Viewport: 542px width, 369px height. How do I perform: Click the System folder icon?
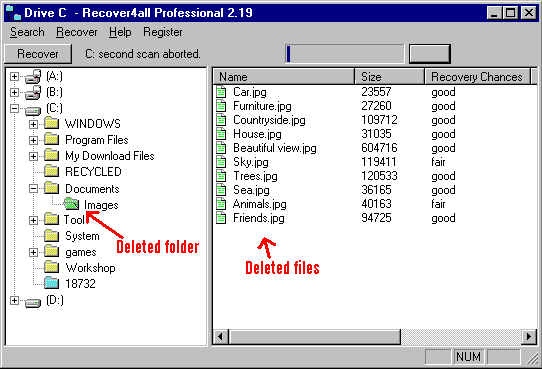pos(52,235)
